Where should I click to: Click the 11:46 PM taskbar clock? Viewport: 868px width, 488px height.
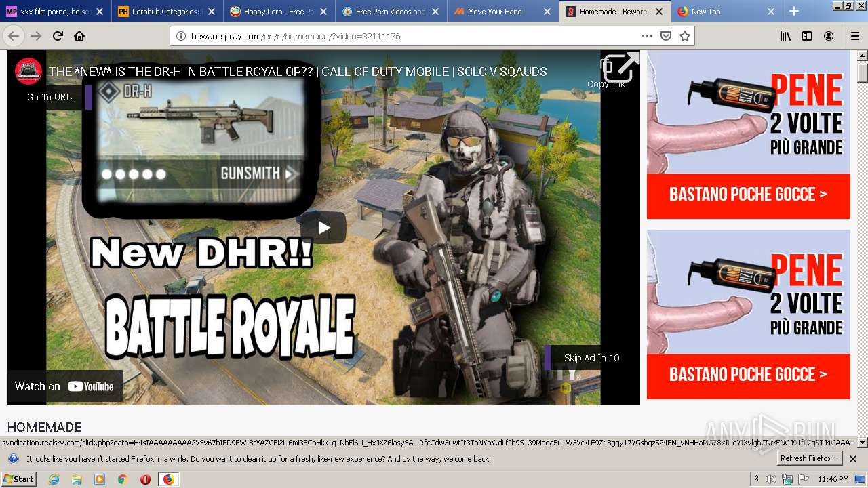pos(833,479)
